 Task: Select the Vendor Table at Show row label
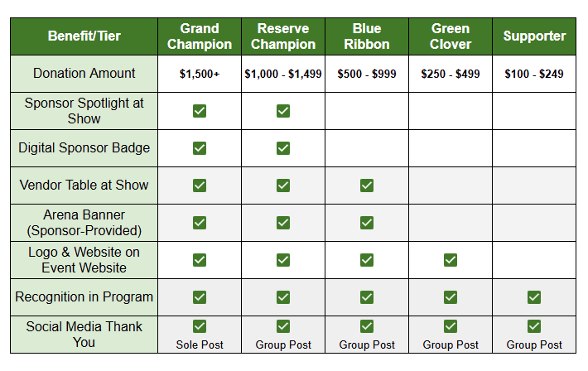click(84, 185)
